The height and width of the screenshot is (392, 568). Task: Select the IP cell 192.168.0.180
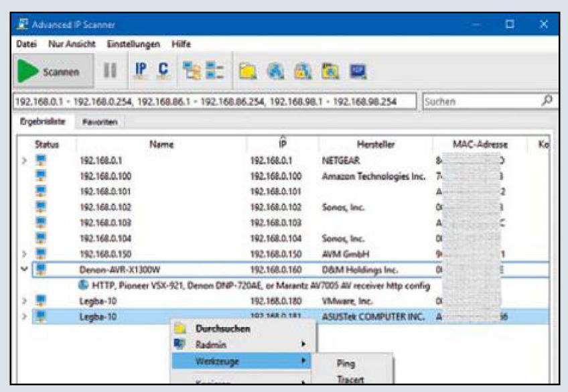pyautogui.click(x=276, y=301)
